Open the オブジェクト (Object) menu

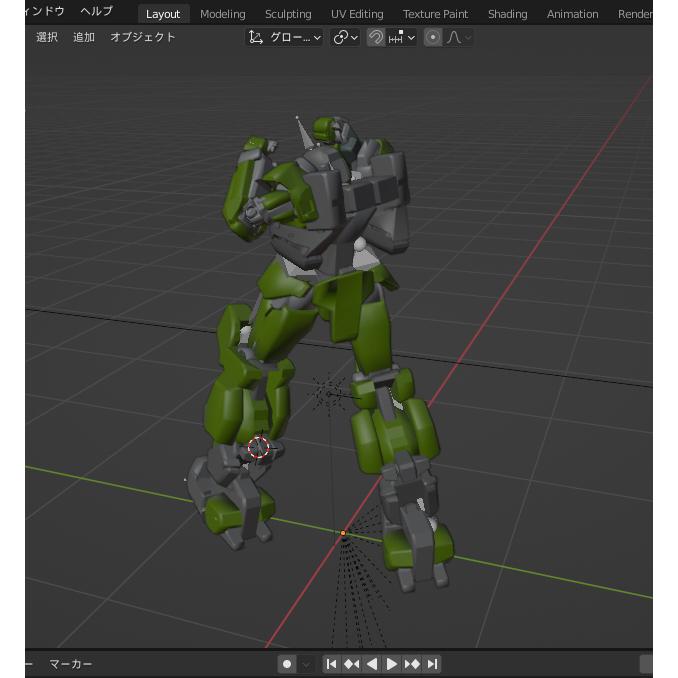pos(143,37)
